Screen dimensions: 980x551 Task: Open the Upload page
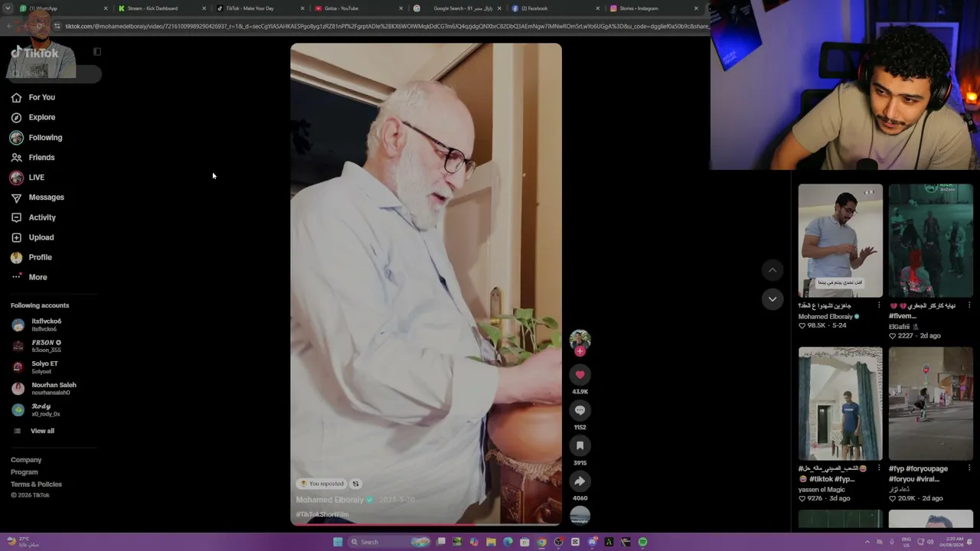click(32, 237)
